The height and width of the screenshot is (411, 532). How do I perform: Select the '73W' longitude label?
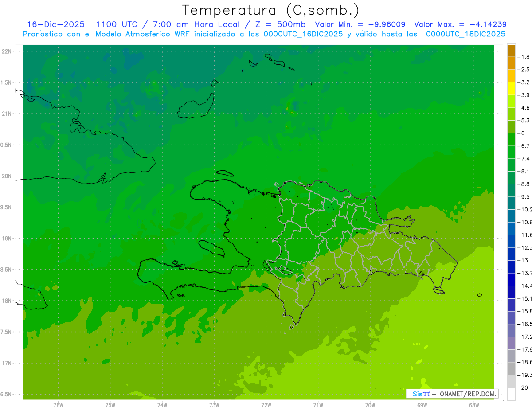point(214,405)
